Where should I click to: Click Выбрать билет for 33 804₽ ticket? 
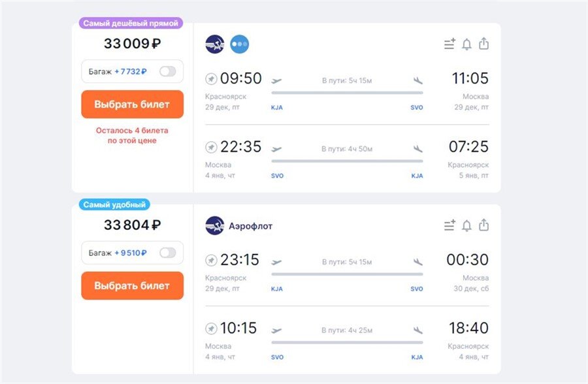point(132,286)
